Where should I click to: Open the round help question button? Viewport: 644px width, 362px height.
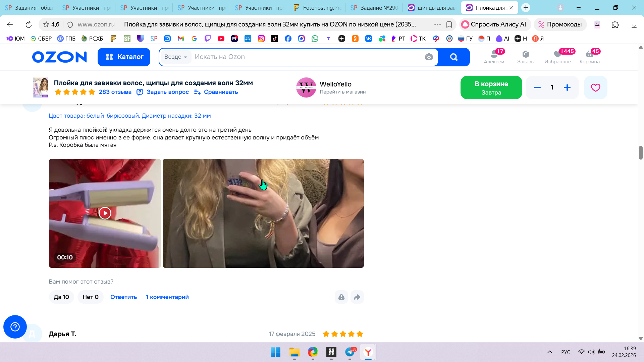tap(15, 326)
